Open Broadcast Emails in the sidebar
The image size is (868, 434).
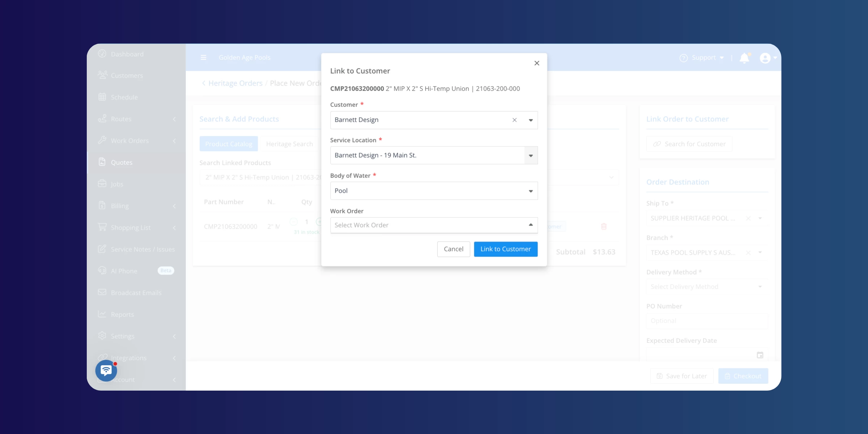(x=136, y=293)
